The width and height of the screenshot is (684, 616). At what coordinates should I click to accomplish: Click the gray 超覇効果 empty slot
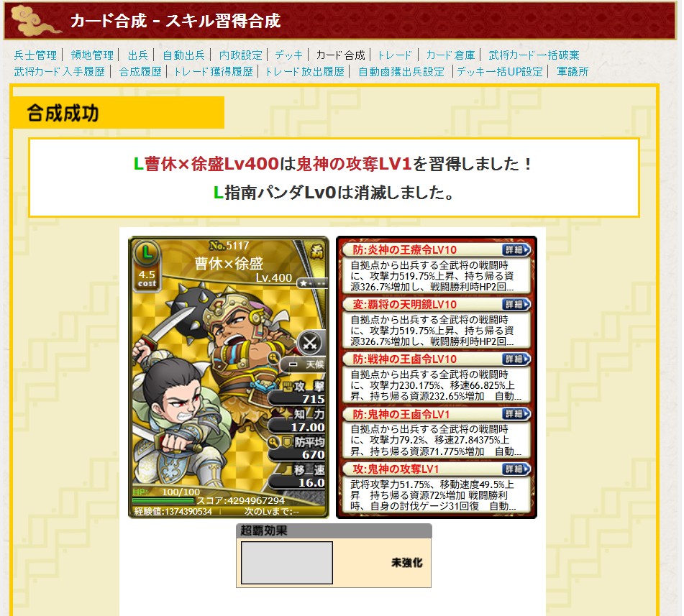[287, 563]
